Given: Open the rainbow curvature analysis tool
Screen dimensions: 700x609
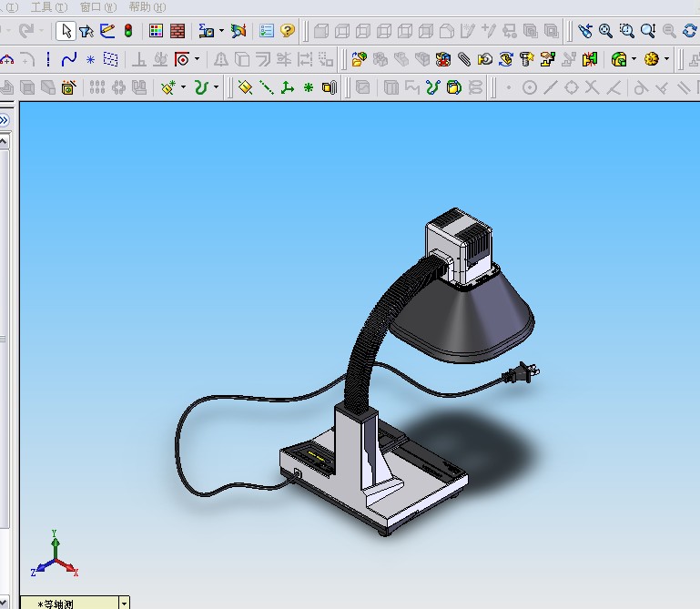Looking at the screenshot, I should [238, 31].
